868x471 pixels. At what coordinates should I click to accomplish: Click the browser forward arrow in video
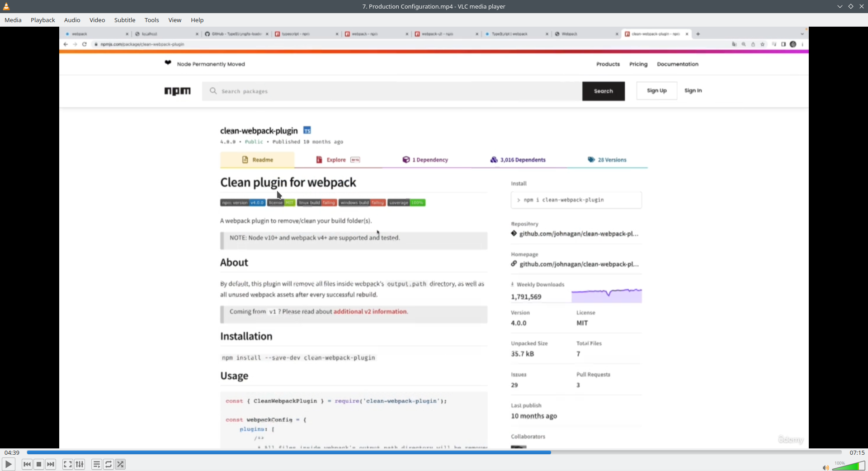pyautogui.click(x=75, y=44)
